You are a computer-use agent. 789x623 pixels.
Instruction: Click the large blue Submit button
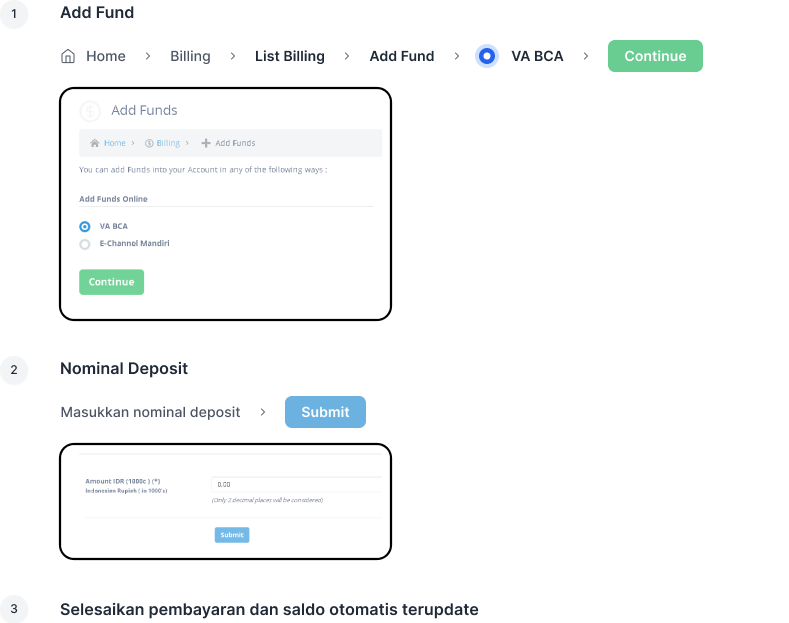pyautogui.click(x=326, y=412)
